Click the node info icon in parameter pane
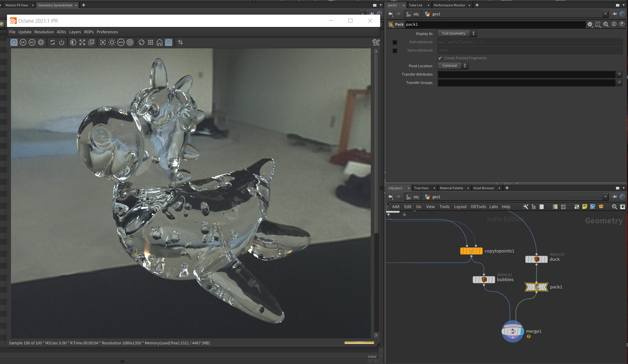The height and width of the screenshot is (364, 628). point(614,24)
